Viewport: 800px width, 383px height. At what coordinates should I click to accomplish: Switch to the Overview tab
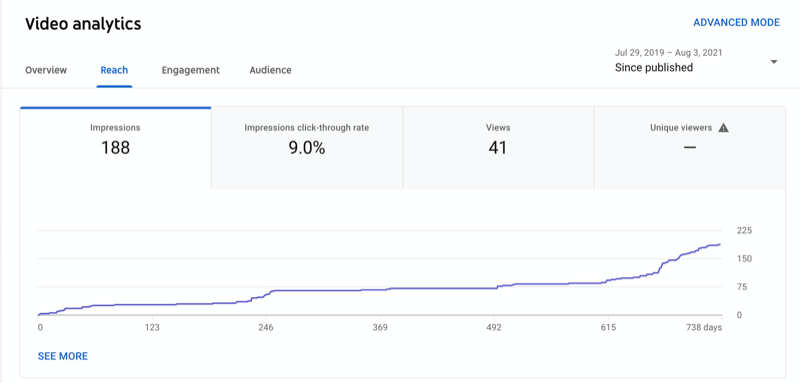point(46,70)
